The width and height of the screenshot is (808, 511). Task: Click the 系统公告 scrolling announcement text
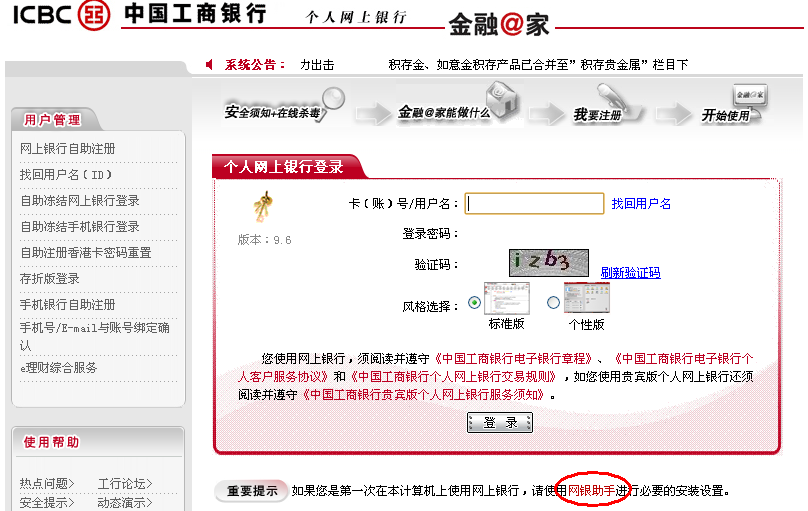[x=495, y=64]
